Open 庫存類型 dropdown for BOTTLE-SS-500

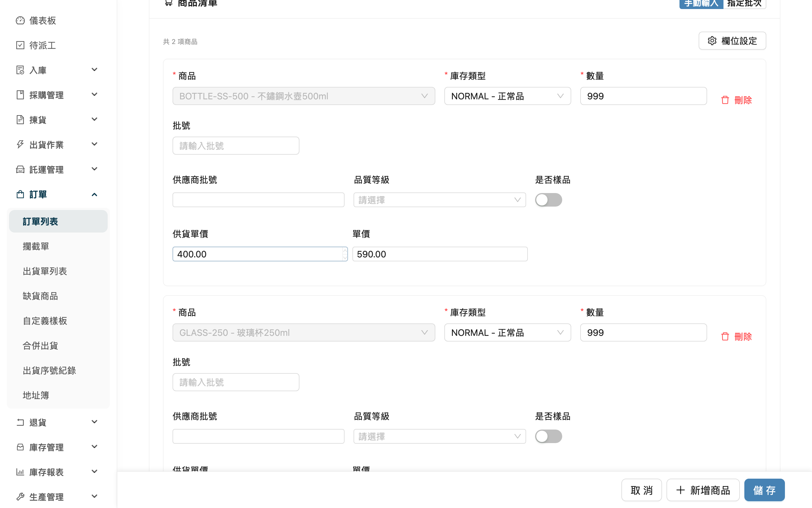pos(507,96)
